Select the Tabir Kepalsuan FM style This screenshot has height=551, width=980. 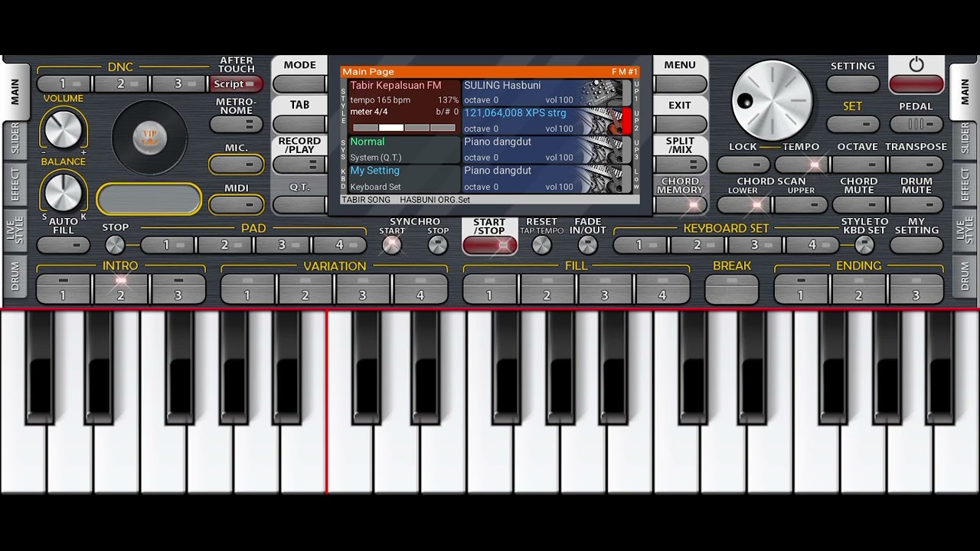(x=404, y=107)
